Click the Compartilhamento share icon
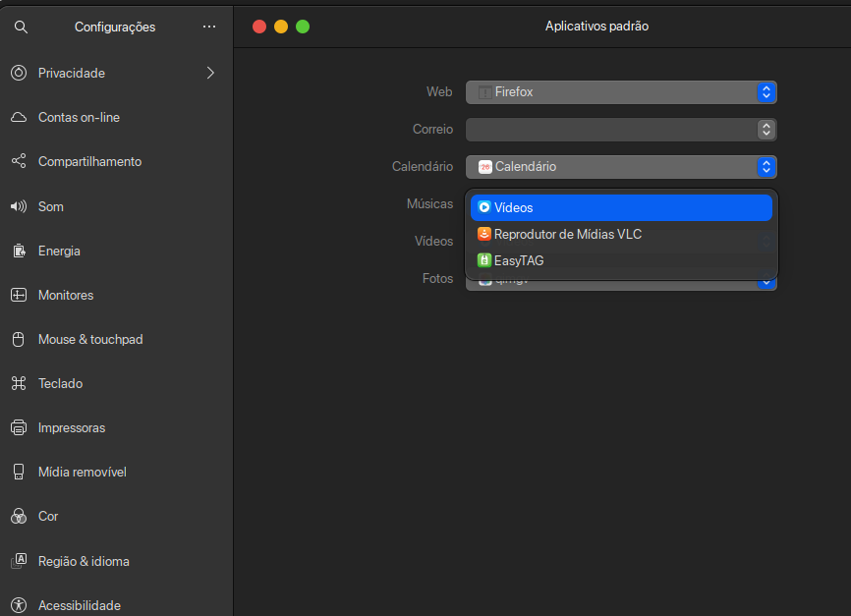The image size is (851, 616). point(19,161)
